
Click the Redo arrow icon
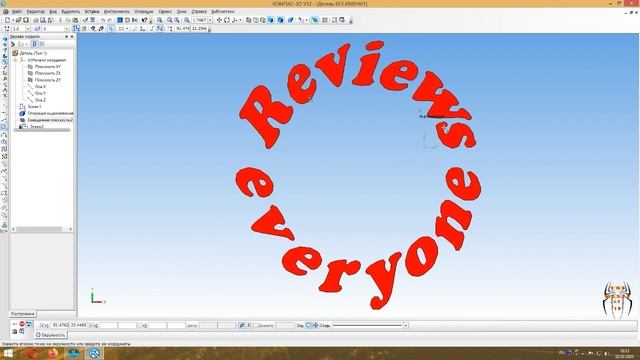pos(109,20)
